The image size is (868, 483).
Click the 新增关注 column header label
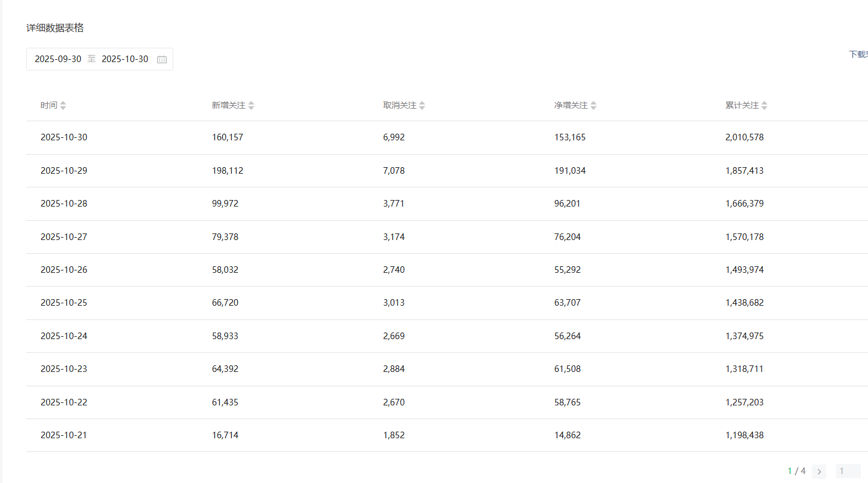coord(228,106)
